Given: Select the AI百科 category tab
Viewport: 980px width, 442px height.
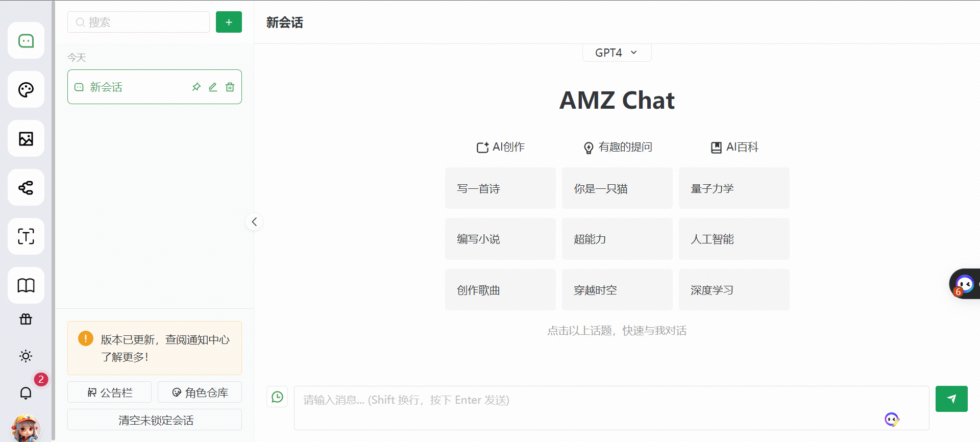Looking at the screenshot, I should [x=734, y=148].
